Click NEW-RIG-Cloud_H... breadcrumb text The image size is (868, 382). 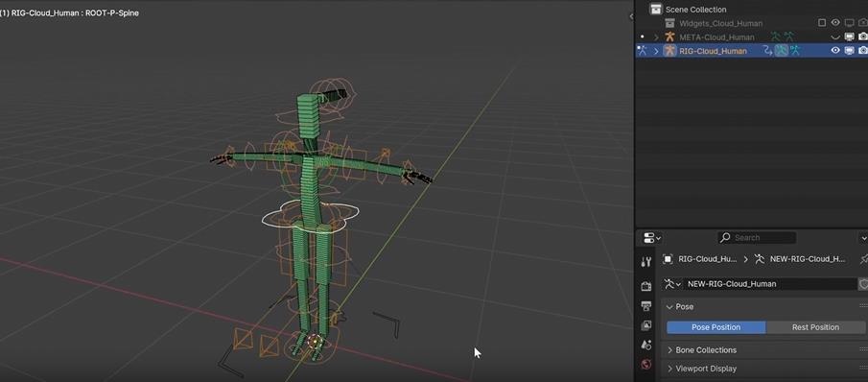coord(808,258)
